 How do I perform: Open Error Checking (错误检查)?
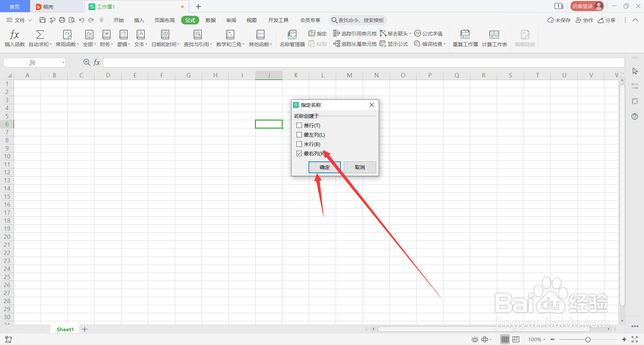tap(430, 44)
